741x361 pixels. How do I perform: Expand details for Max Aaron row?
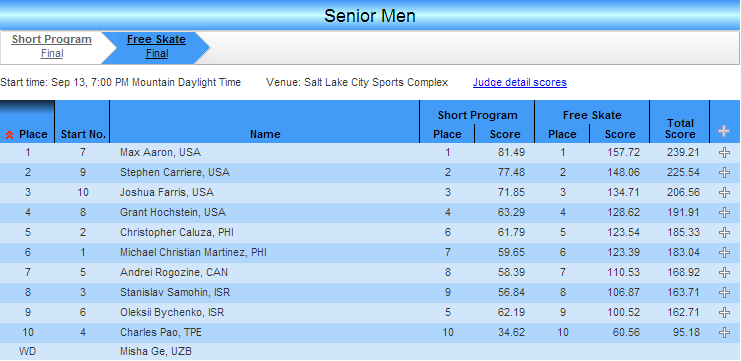click(x=724, y=153)
